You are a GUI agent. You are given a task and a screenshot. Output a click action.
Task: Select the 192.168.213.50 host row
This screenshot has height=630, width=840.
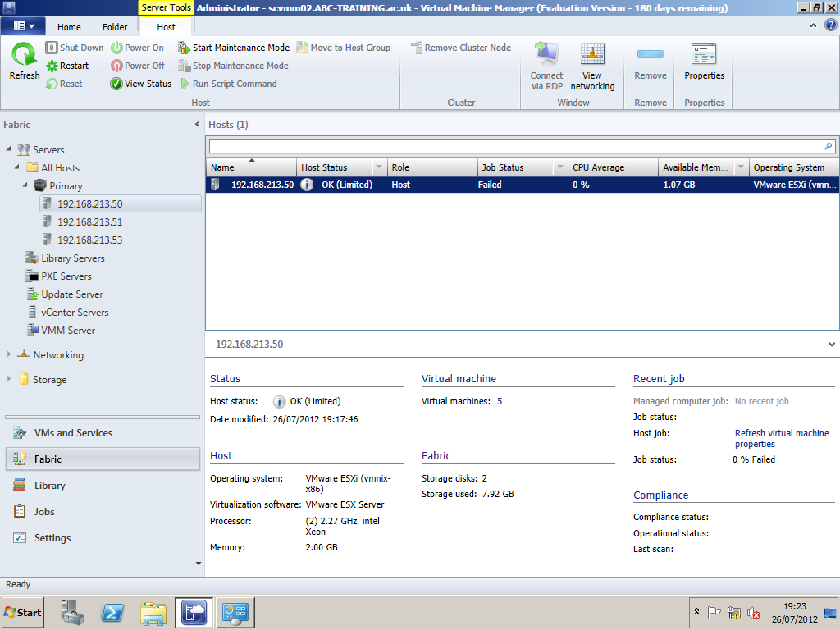click(x=523, y=185)
